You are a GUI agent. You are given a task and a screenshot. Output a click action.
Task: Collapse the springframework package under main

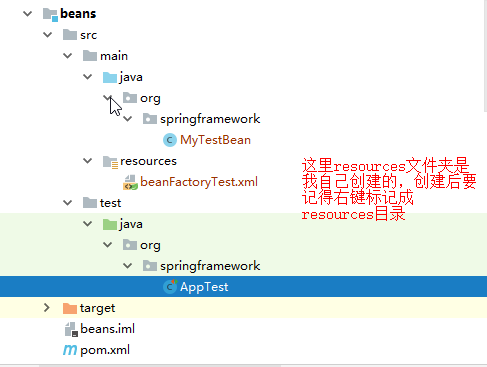click(128, 119)
